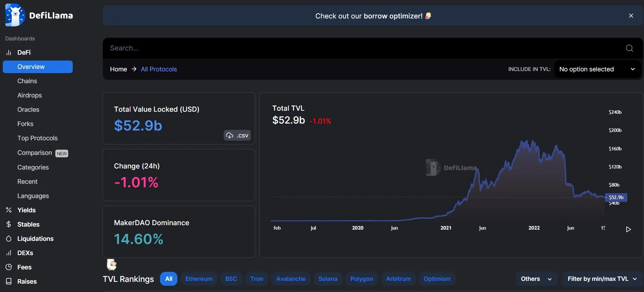Viewport: 644px width, 292px height.
Task: Filter rankings by Polygon
Action: coord(361,279)
